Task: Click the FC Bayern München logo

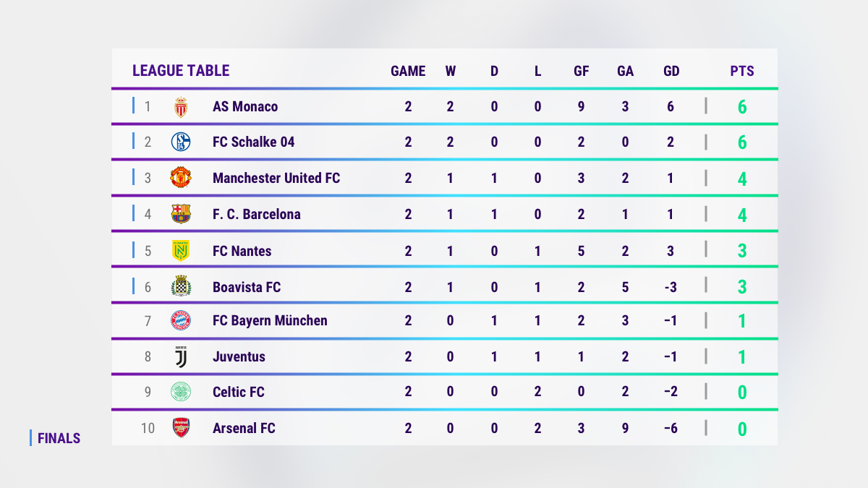Action: pyautogui.click(x=181, y=320)
